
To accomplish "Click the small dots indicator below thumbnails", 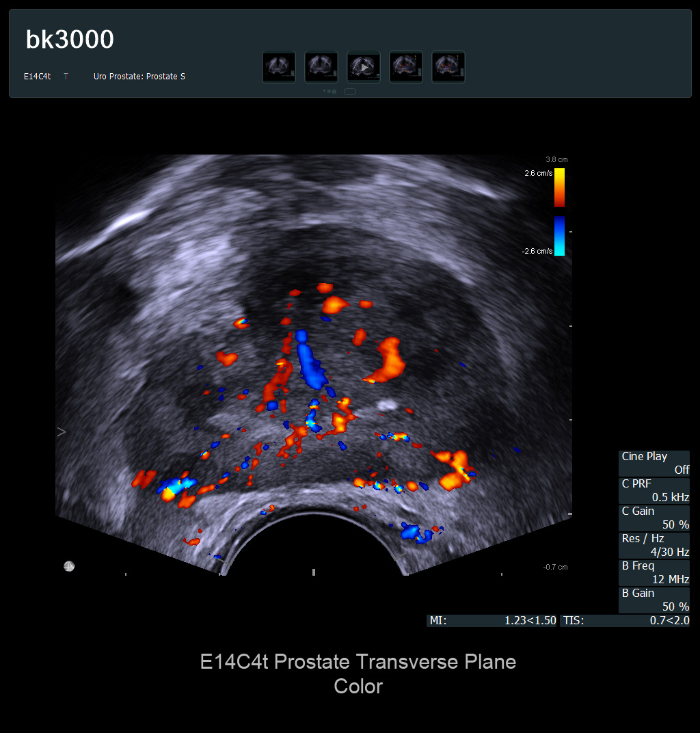I will pyautogui.click(x=329, y=91).
